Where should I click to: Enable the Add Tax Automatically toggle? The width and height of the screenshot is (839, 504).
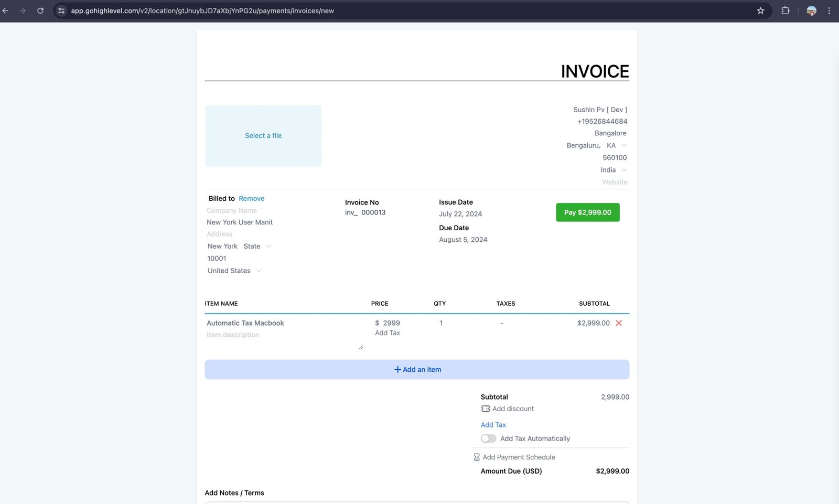488,438
